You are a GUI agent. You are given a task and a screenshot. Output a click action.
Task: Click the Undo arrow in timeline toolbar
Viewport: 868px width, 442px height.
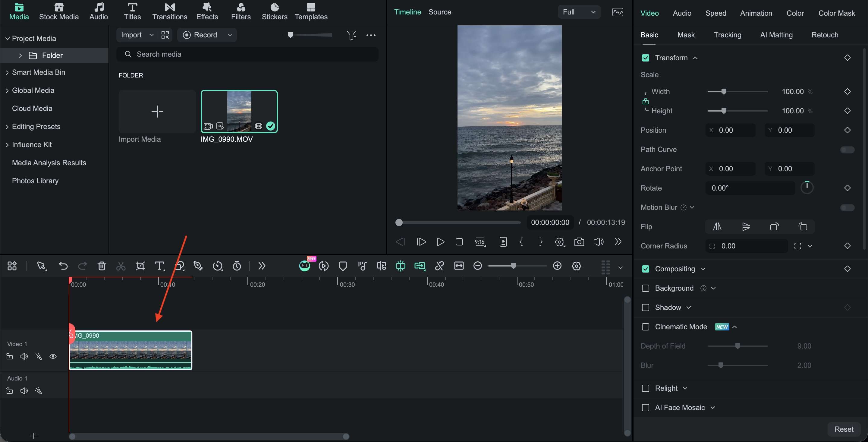pos(63,266)
